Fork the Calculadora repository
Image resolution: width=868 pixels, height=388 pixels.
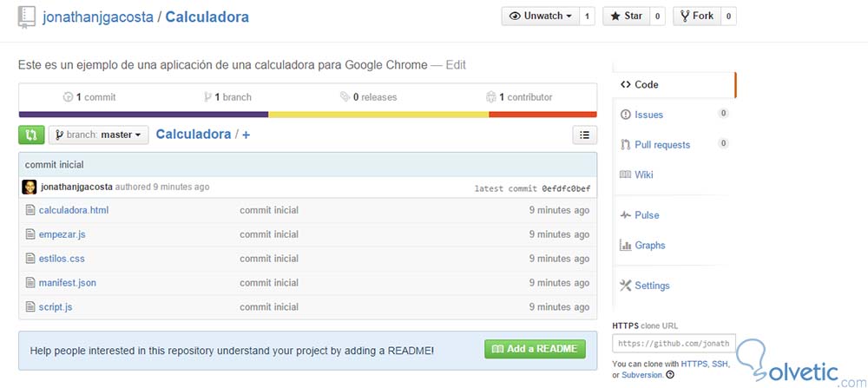click(697, 16)
